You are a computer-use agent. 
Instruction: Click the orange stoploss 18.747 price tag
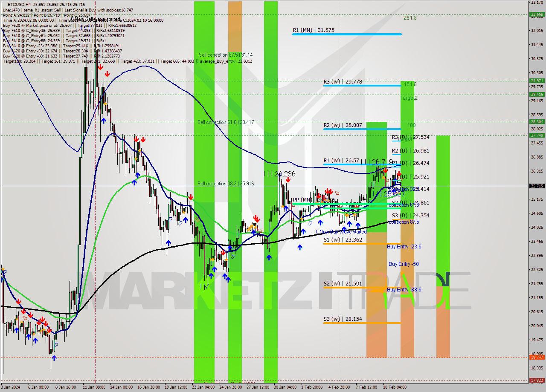point(537,357)
